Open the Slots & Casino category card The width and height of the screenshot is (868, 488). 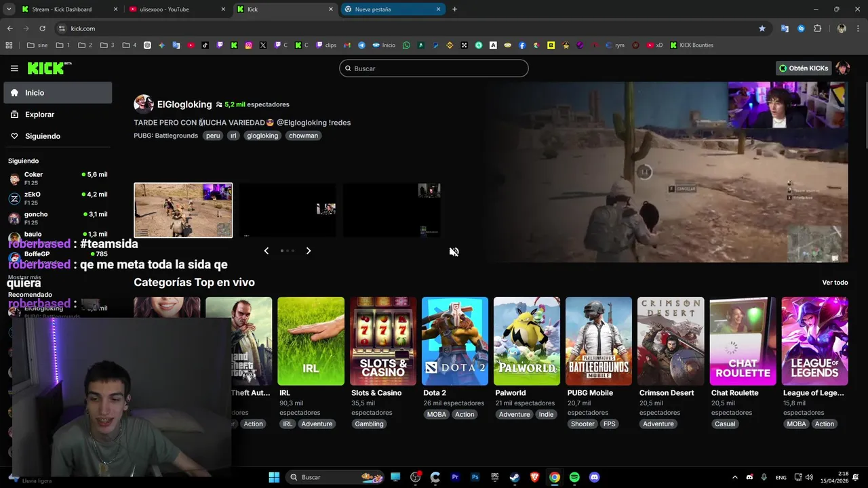click(382, 341)
